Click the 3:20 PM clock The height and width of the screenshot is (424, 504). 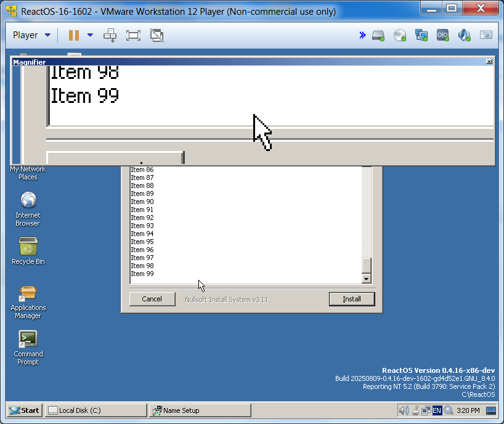[x=468, y=410]
